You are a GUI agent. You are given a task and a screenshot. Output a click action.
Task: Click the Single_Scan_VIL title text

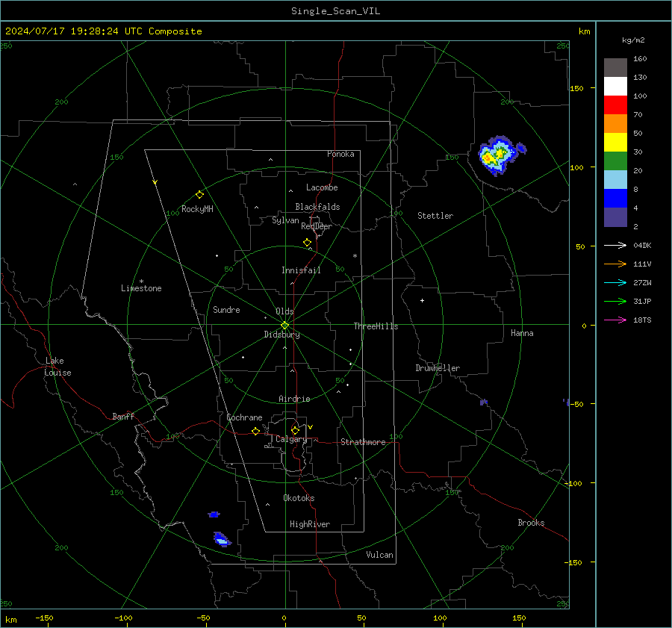pos(335,11)
